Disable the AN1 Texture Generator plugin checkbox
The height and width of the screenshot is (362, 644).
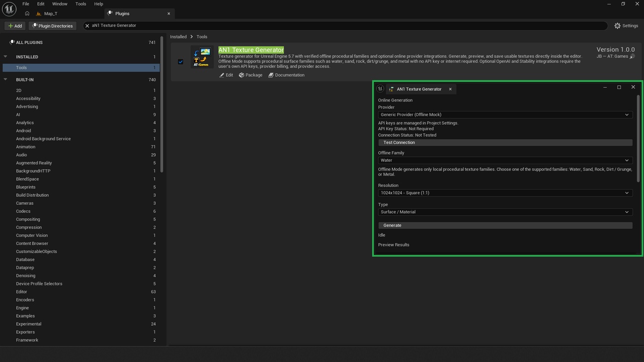181,62
